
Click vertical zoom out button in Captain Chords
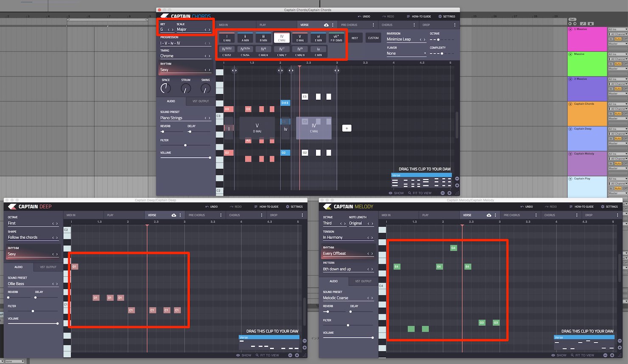457,178
